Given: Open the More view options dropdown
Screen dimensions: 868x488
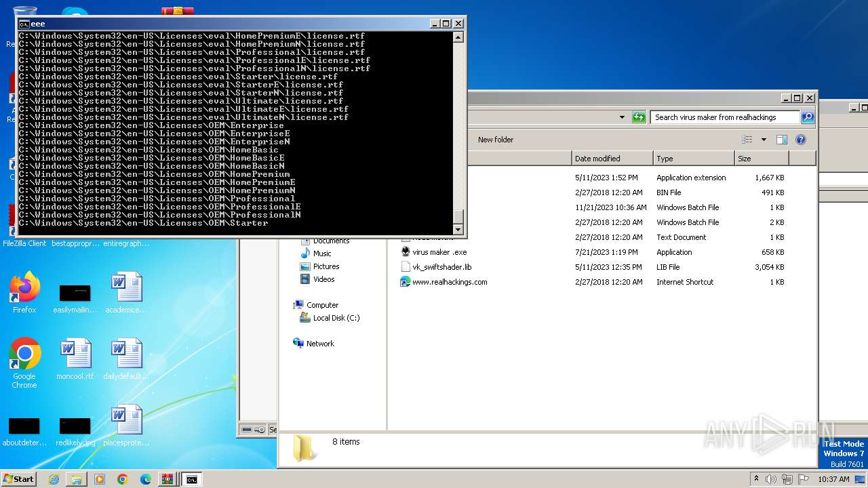Looking at the screenshot, I should (x=764, y=140).
